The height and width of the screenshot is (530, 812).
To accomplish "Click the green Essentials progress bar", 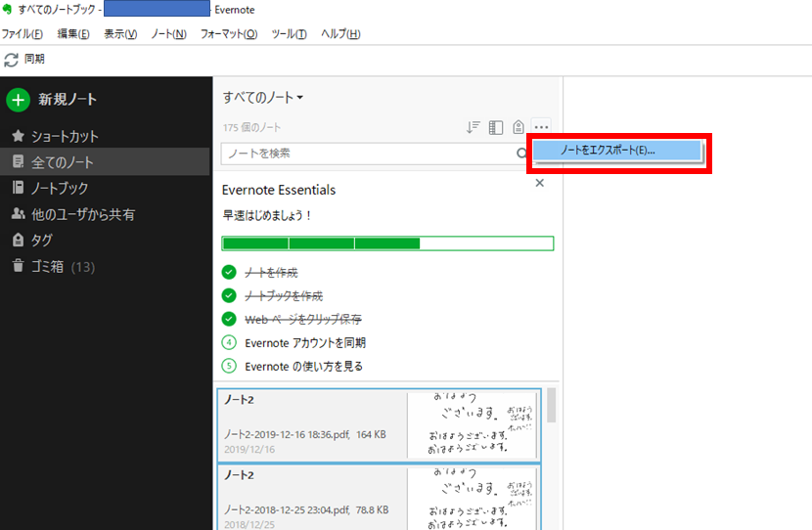I will point(387,243).
